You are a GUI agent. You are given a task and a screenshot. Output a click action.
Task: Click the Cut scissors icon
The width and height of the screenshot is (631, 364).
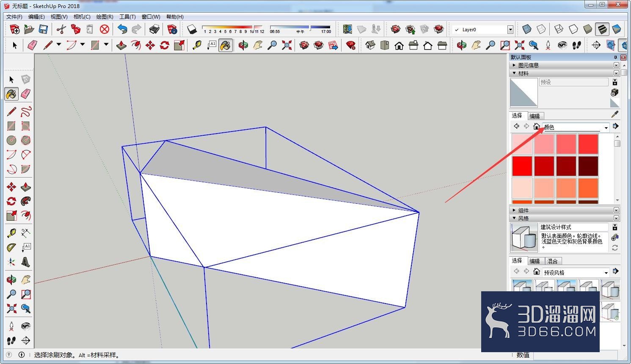coord(61,29)
